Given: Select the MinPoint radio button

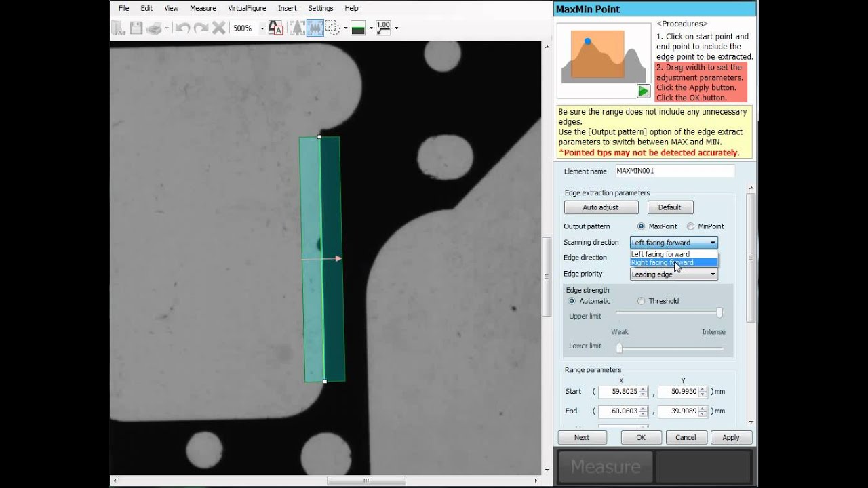Looking at the screenshot, I should (x=690, y=226).
